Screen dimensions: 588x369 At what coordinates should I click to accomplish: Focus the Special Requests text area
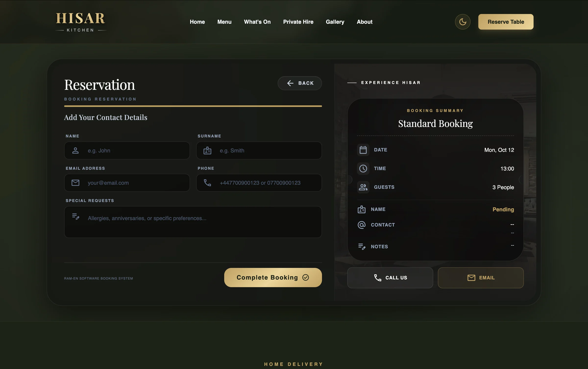pyautogui.click(x=193, y=222)
